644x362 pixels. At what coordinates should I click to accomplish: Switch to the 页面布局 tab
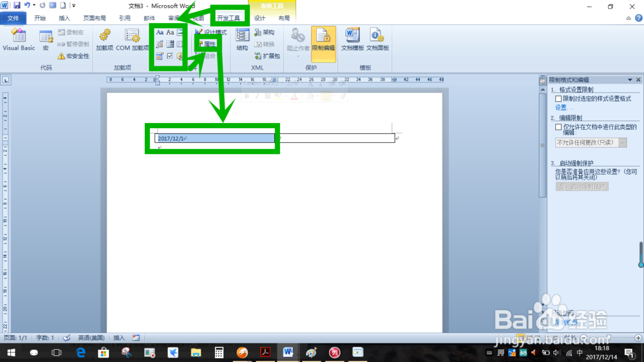click(x=95, y=18)
